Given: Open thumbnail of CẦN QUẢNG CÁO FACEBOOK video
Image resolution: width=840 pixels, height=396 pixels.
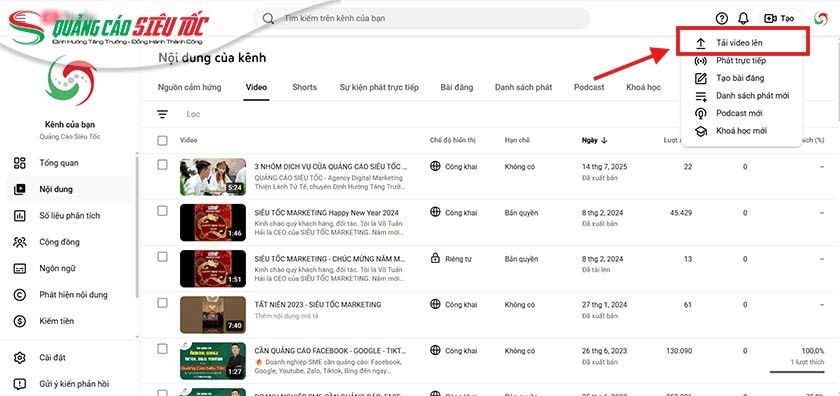Looking at the screenshot, I should 213,361.
